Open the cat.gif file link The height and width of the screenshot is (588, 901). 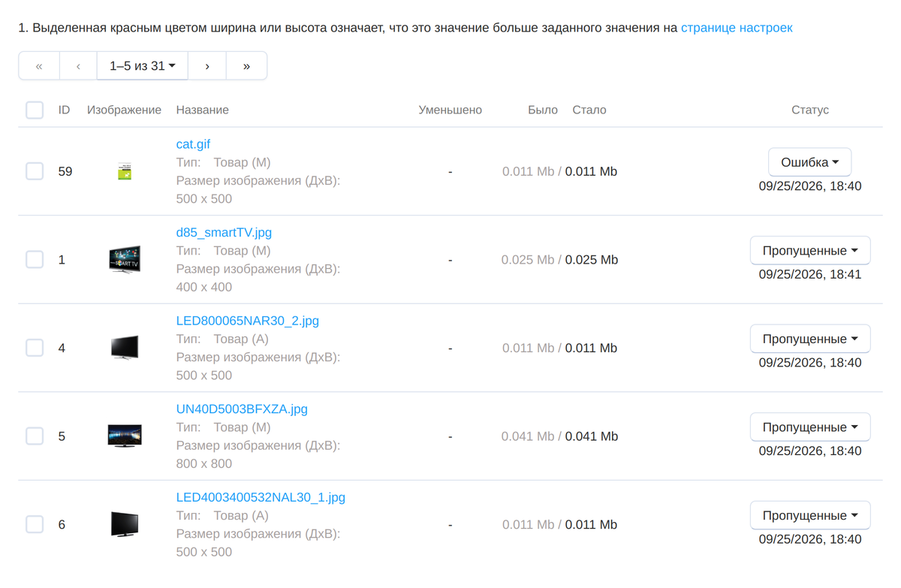(194, 144)
